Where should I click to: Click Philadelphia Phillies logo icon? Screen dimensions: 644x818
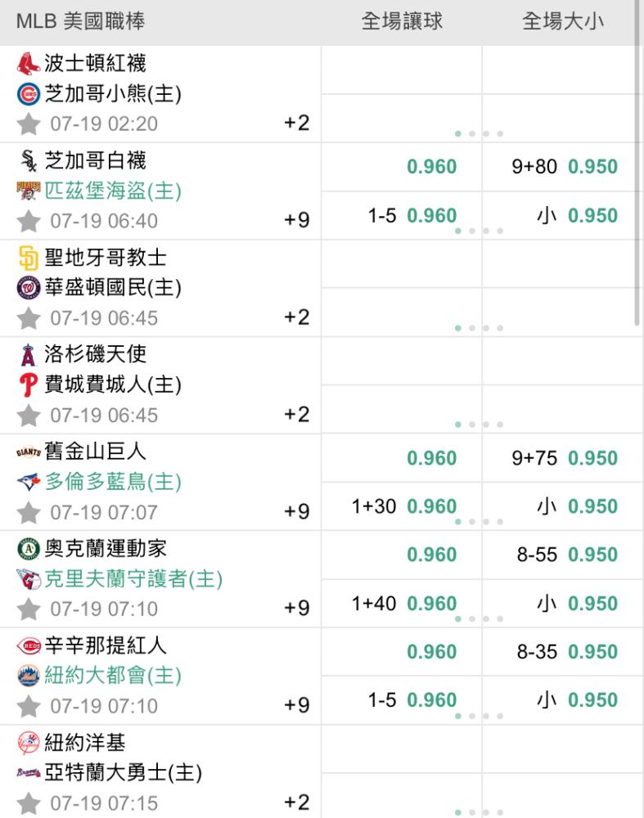coord(28,385)
